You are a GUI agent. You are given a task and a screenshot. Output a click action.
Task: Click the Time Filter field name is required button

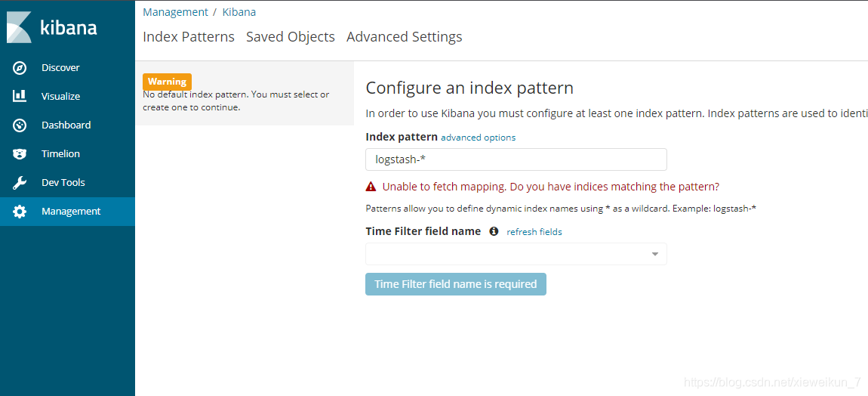point(456,284)
